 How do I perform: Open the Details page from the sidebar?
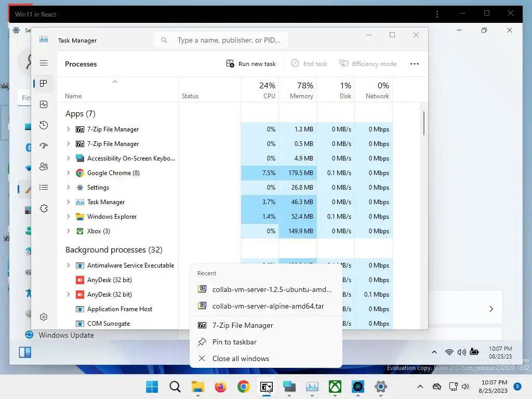pyautogui.click(x=44, y=187)
